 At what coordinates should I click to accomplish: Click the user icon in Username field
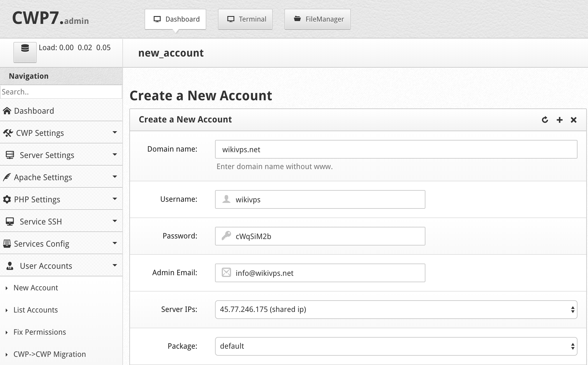point(226,199)
